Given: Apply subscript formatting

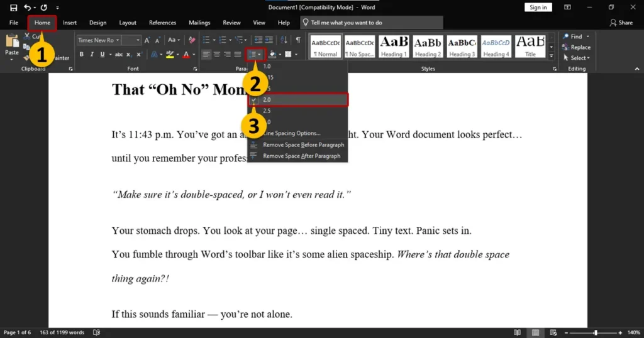Looking at the screenshot, I should [128, 54].
